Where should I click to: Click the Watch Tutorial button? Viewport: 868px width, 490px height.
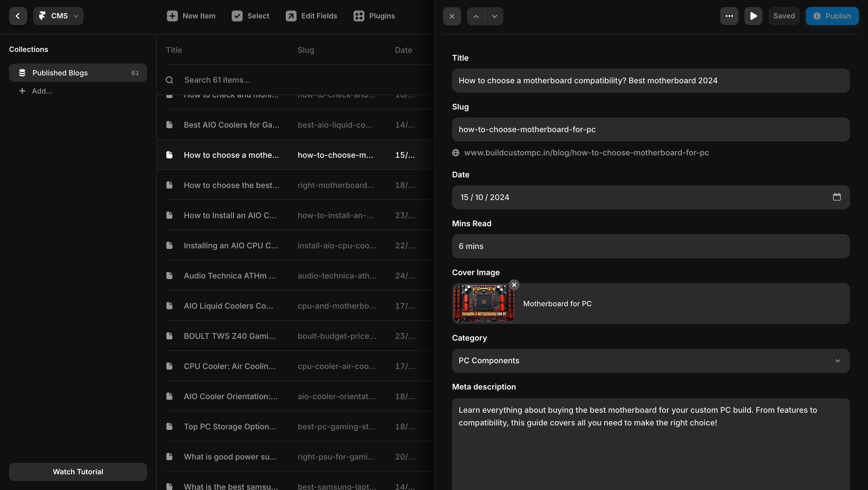tap(78, 472)
